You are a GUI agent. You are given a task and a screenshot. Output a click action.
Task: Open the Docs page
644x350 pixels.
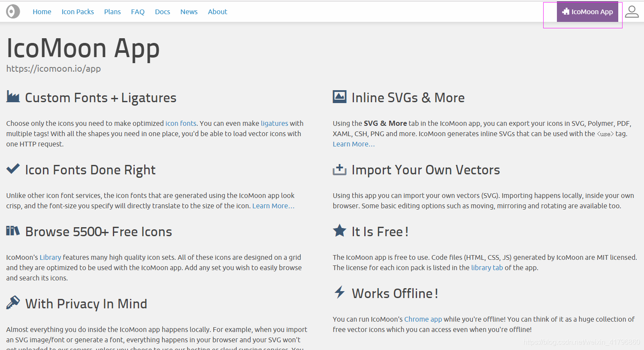[x=163, y=12]
